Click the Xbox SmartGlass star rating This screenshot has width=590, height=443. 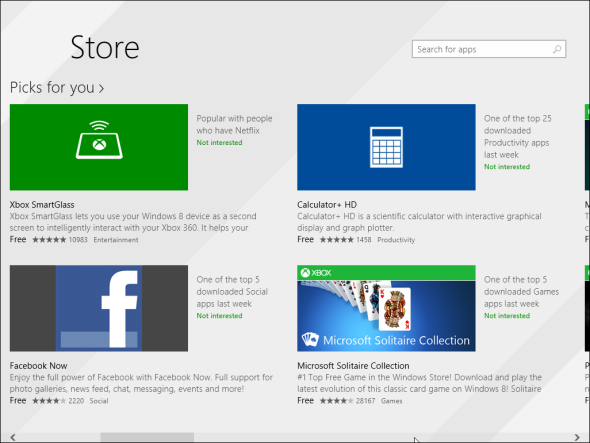click(49, 240)
